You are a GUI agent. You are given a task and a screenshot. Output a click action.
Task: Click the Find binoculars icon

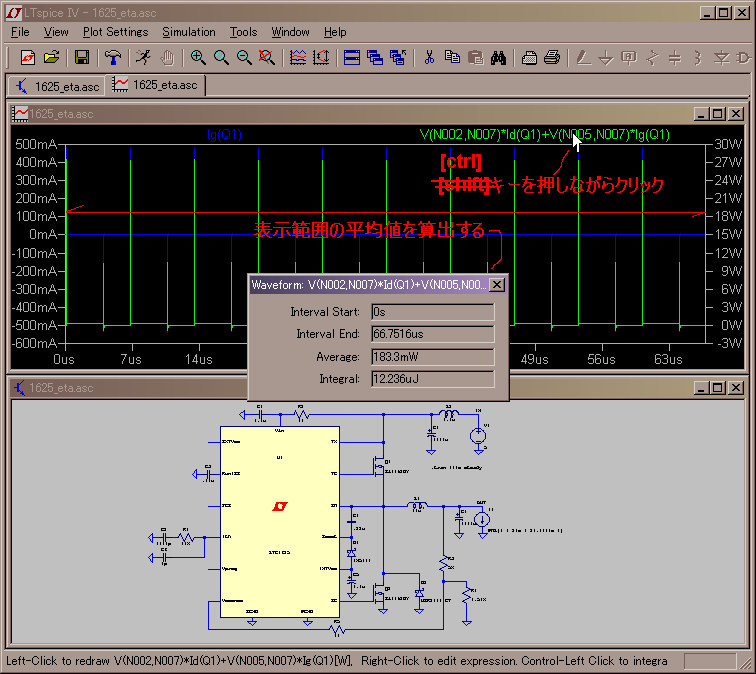[497, 57]
